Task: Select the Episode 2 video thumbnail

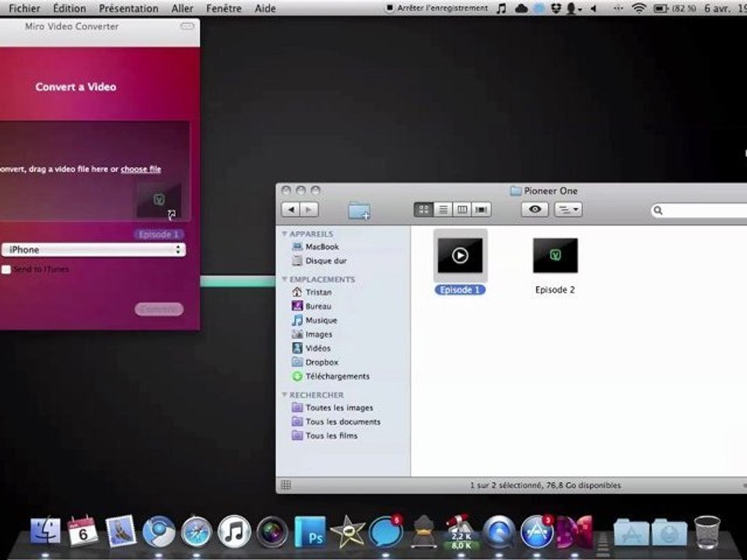Action: pyautogui.click(x=556, y=256)
